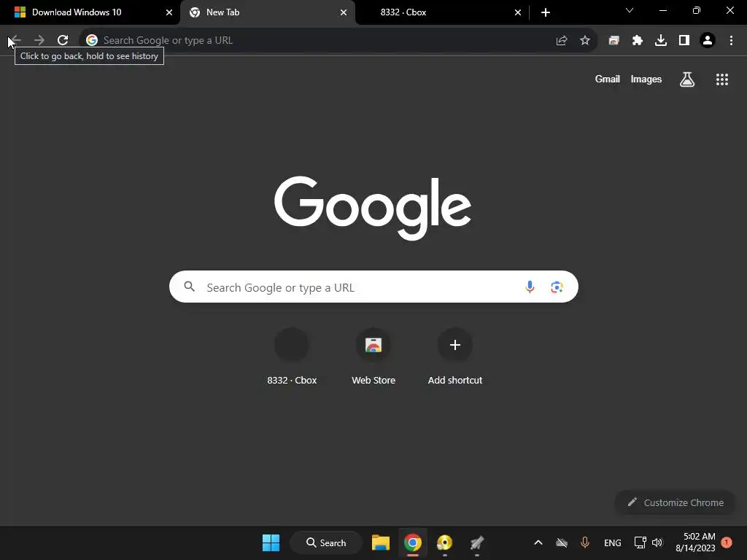Screen dimensions: 747x560
Task: Close the New Tab tab
Action: [x=344, y=12]
